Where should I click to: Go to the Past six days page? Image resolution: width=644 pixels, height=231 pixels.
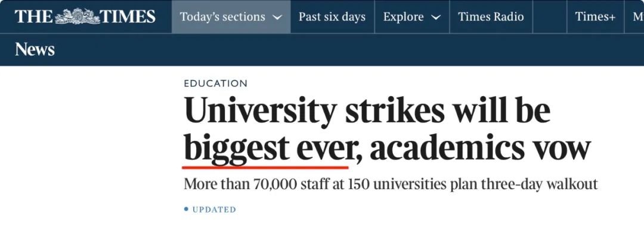(332, 17)
